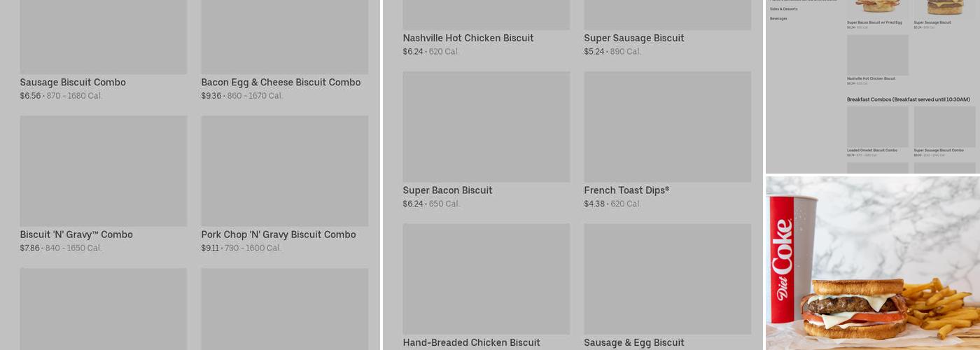Click the Pork Chop 'N' Gravy Biscuit Combo name
980x350 pixels.
pyautogui.click(x=279, y=235)
